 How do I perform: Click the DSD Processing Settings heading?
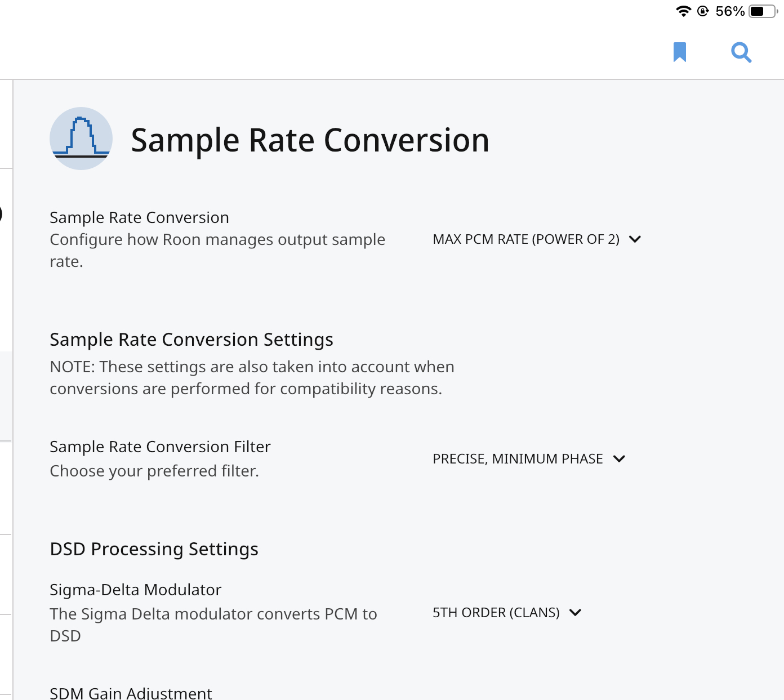[154, 549]
